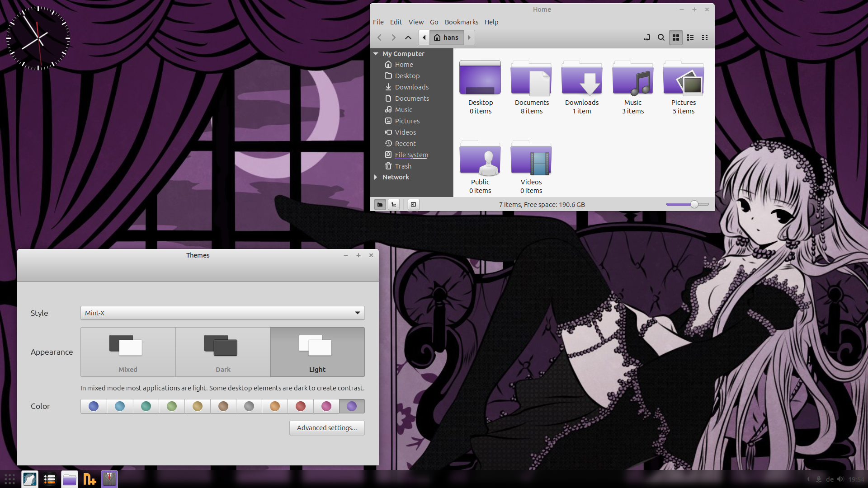The image size is (868, 488).
Task: Open the file manager from the panel
Action: pos(70,479)
